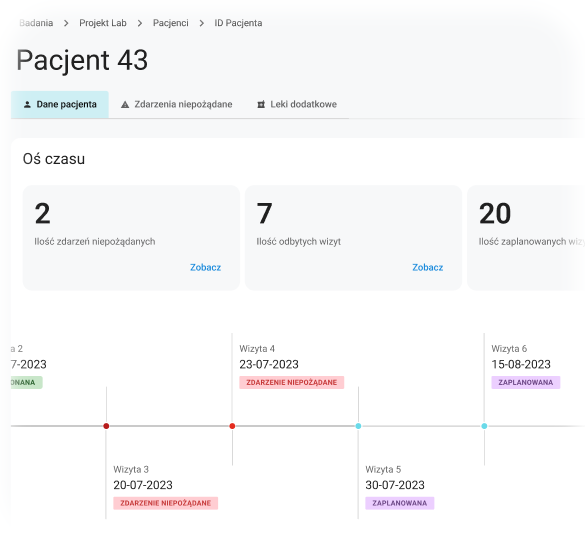
Task: Click the warning triangle icon for Zdarzenia niepożądane
Action: (125, 105)
